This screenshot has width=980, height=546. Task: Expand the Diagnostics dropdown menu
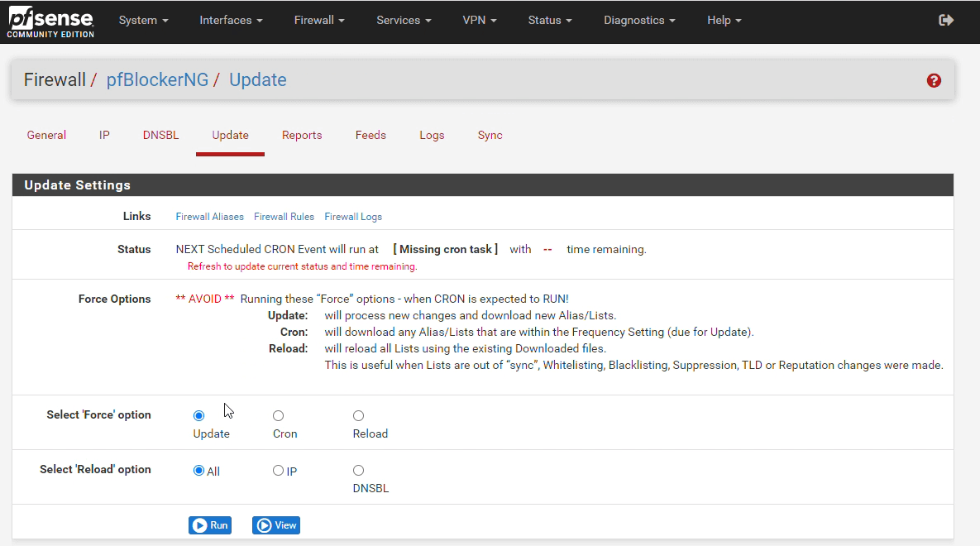tap(639, 20)
